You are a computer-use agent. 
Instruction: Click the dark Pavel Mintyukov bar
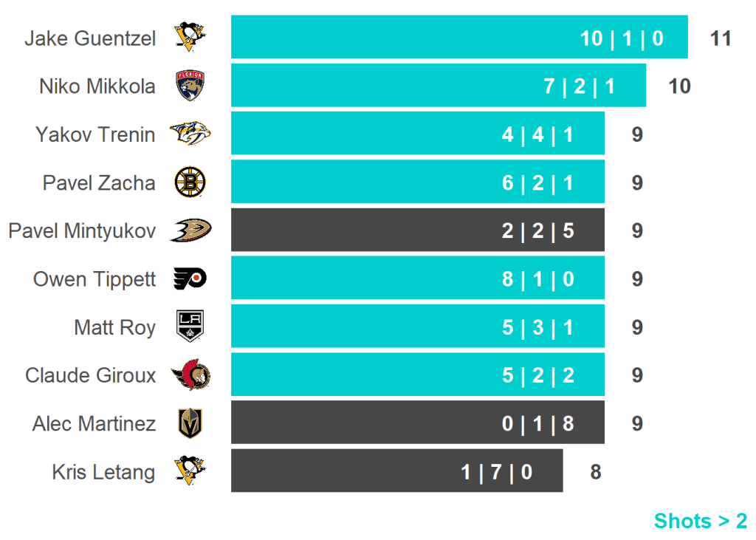click(x=417, y=230)
